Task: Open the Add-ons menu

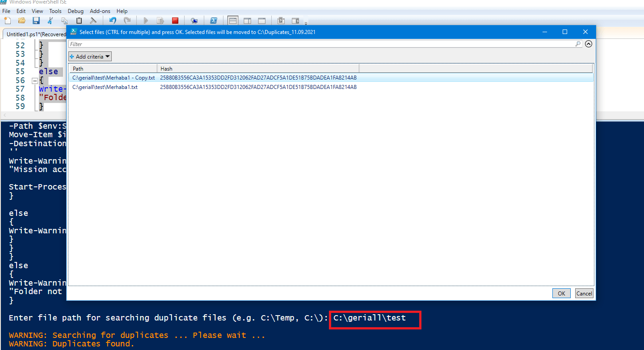Action: pyautogui.click(x=100, y=11)
